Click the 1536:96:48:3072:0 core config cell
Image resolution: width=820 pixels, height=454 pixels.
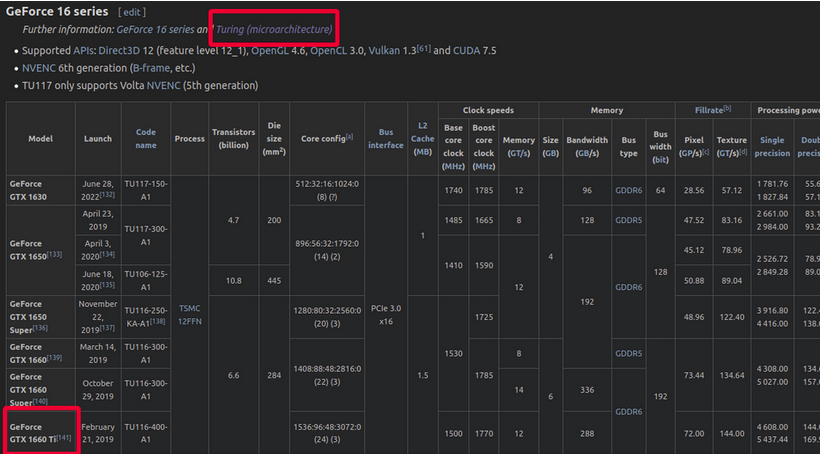327,433
